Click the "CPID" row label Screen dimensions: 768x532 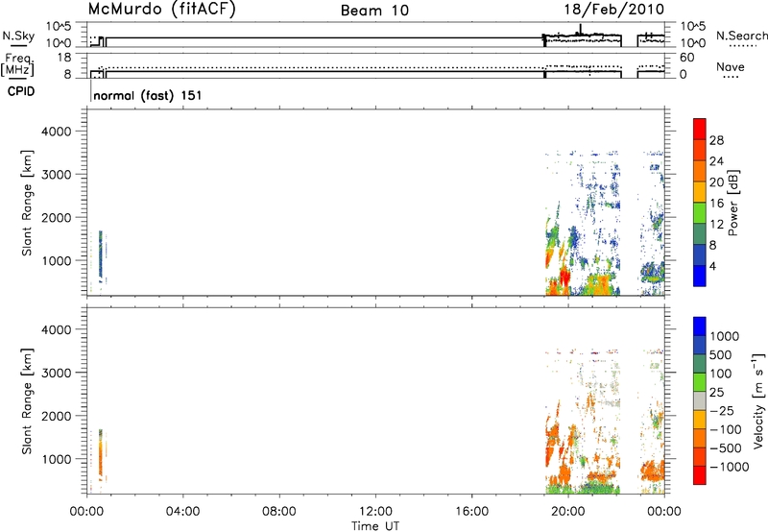pyautogui.click(x=21, y=91)
